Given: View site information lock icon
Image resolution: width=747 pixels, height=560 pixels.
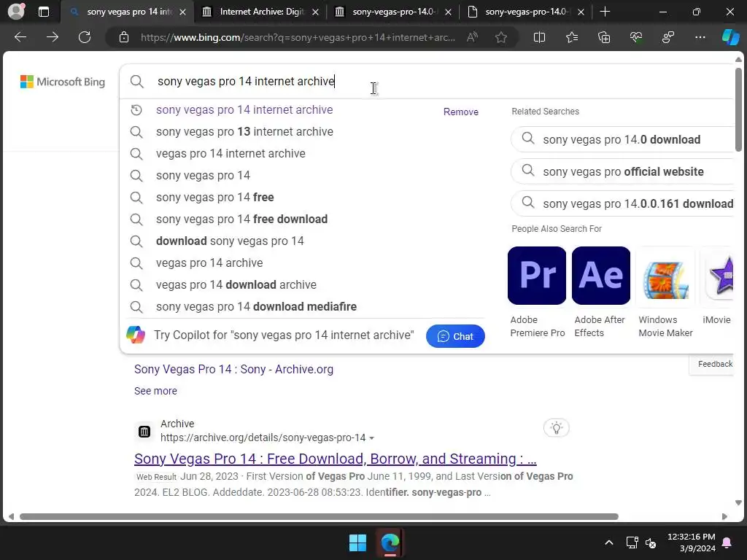Looking at the screenshot, I should point(124,37).
